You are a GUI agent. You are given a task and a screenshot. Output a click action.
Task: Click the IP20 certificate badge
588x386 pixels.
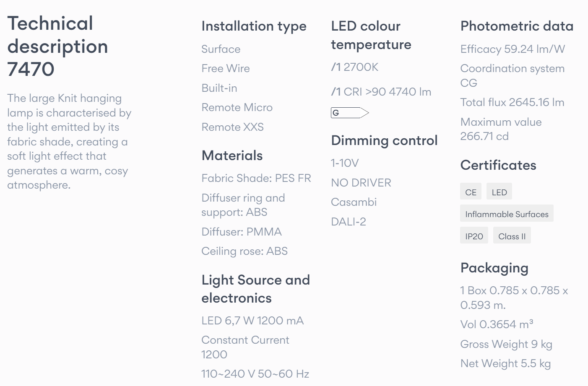click(x=474, y=236)
